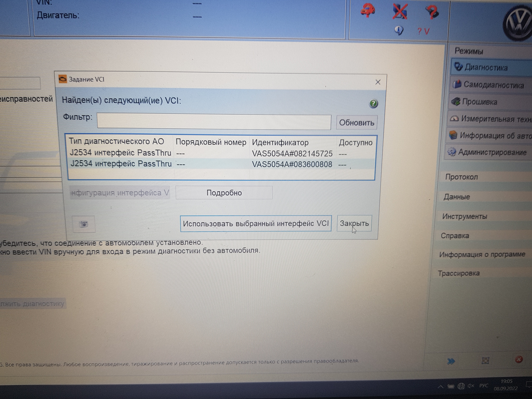
Task: Click the camera screenshot button in the dialog
Action: tap(84, 224)
